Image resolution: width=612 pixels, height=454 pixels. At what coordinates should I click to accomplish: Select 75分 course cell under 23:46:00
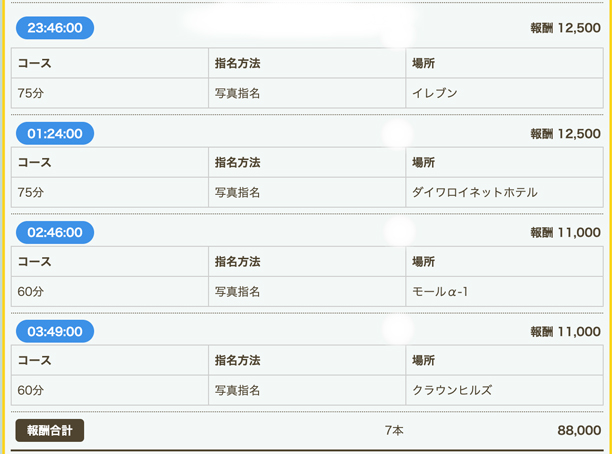pyautogui.click(x=31, y=93)
